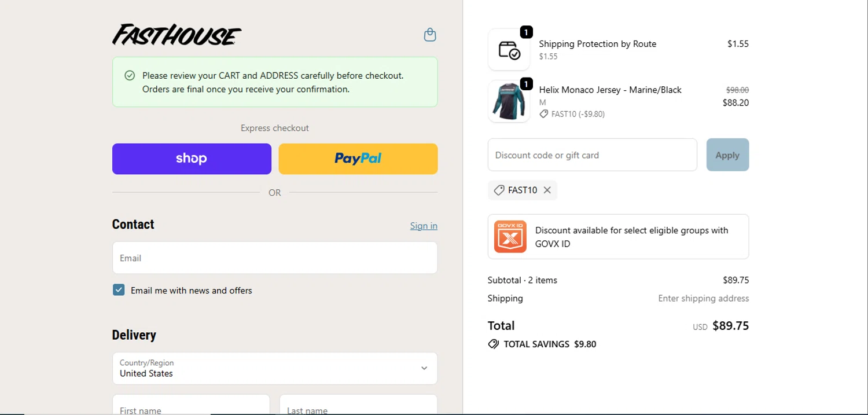Click the struck-through price $98.00

(x=737, y=90)
